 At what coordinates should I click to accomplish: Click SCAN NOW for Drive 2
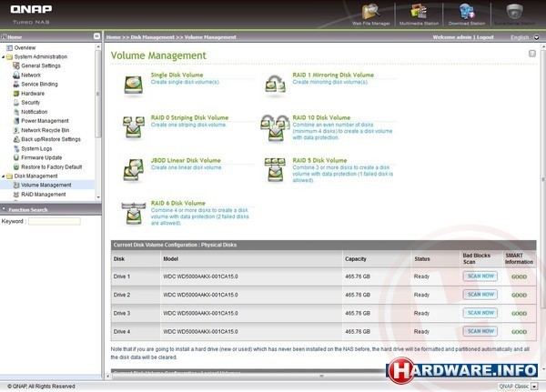point(480,295)
